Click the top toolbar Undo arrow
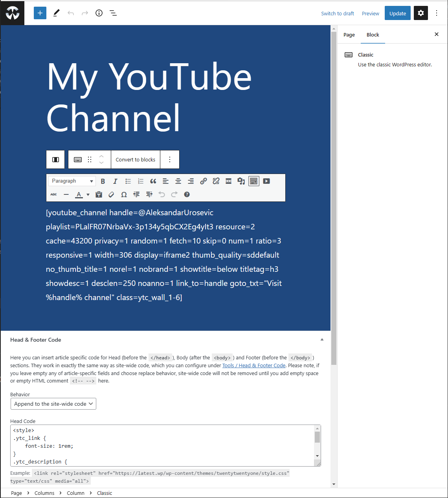448x498 pixels. click(71, 13)
